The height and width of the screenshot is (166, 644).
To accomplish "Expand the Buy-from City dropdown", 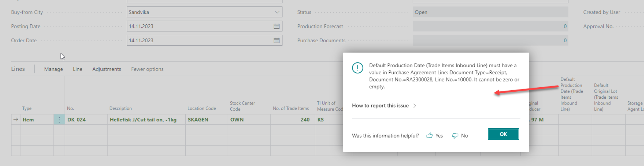I will point(277,12).
